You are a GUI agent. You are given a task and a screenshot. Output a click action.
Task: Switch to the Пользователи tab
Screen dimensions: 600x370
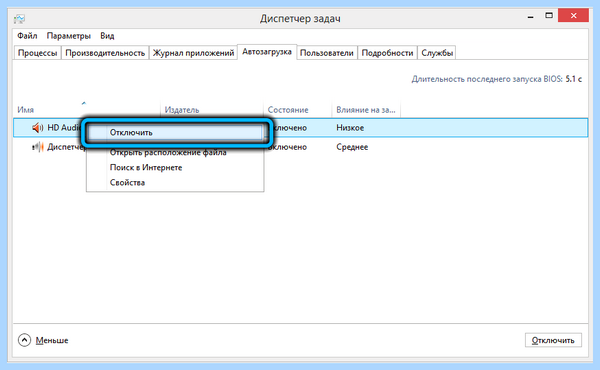[326, 53]
